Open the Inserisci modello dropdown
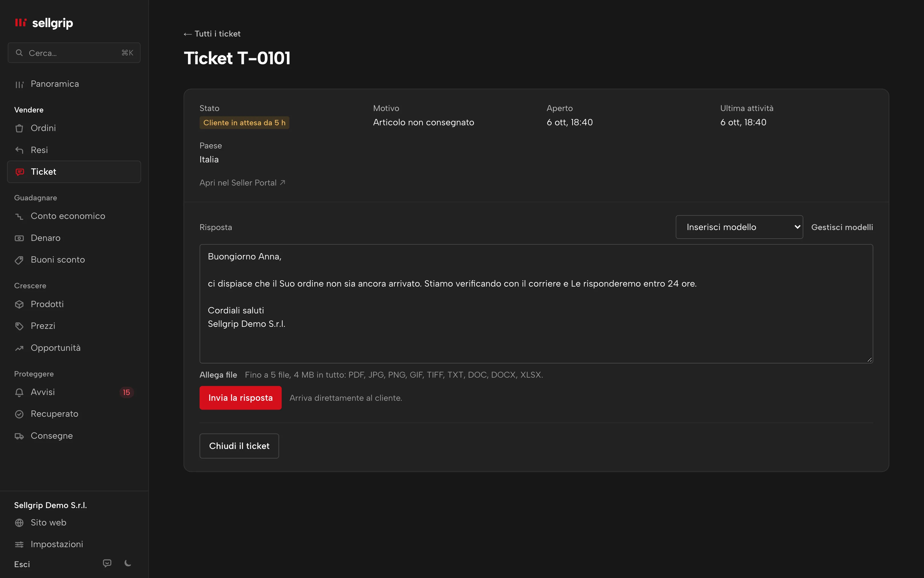The width and height of the screenshot is (924, 578). click(739, 227)
